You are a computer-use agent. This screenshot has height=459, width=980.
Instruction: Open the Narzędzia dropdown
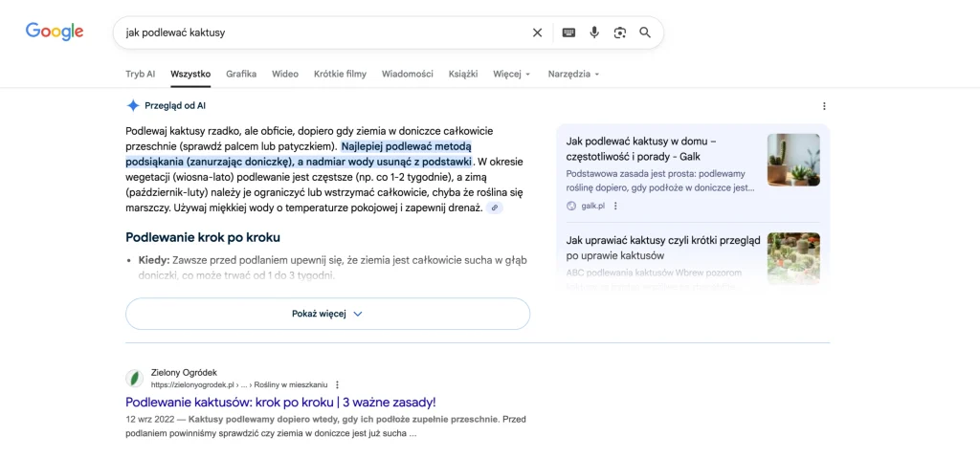pyautogui.click(x=573, y=74)
